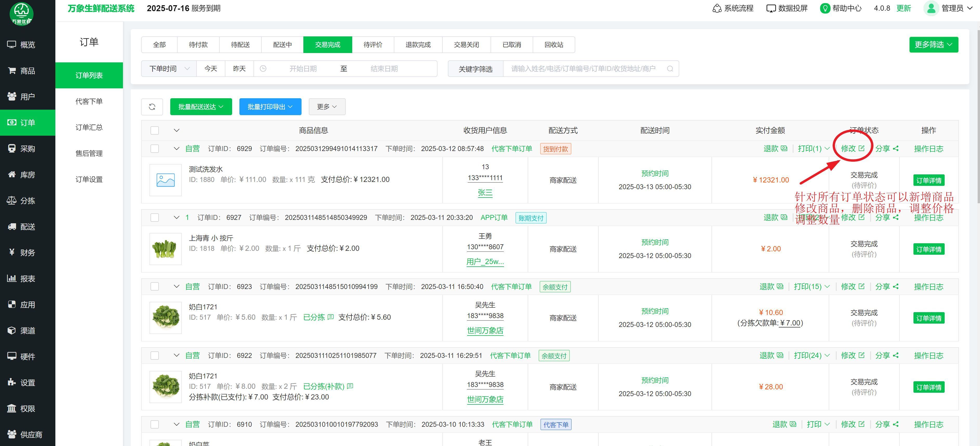
Task: Click 退款 refund icon for order 6922
Action: (780, 356)
